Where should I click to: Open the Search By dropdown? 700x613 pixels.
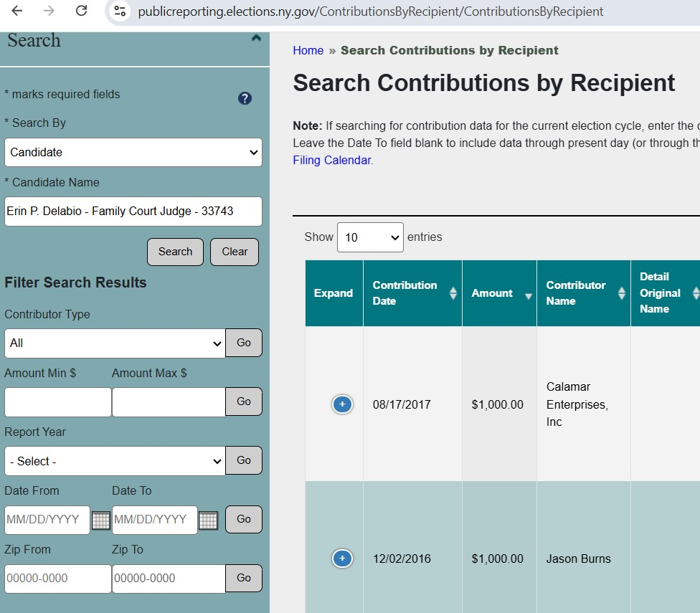133,153
